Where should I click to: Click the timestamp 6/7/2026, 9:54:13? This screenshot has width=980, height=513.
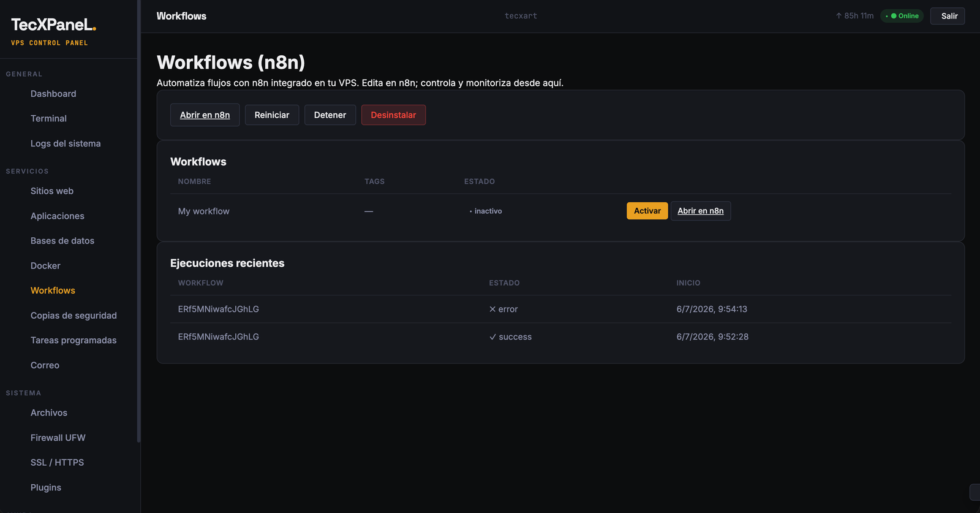coord(712,309)
